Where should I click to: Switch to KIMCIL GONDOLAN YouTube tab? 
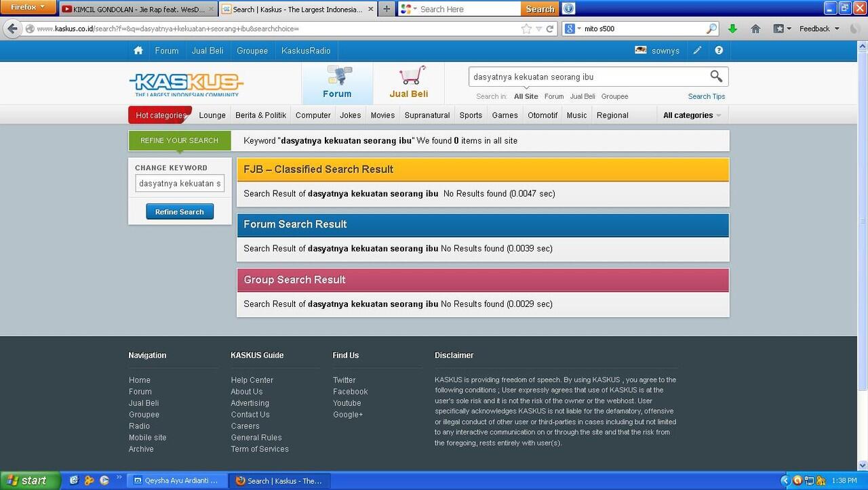(138, 9)
